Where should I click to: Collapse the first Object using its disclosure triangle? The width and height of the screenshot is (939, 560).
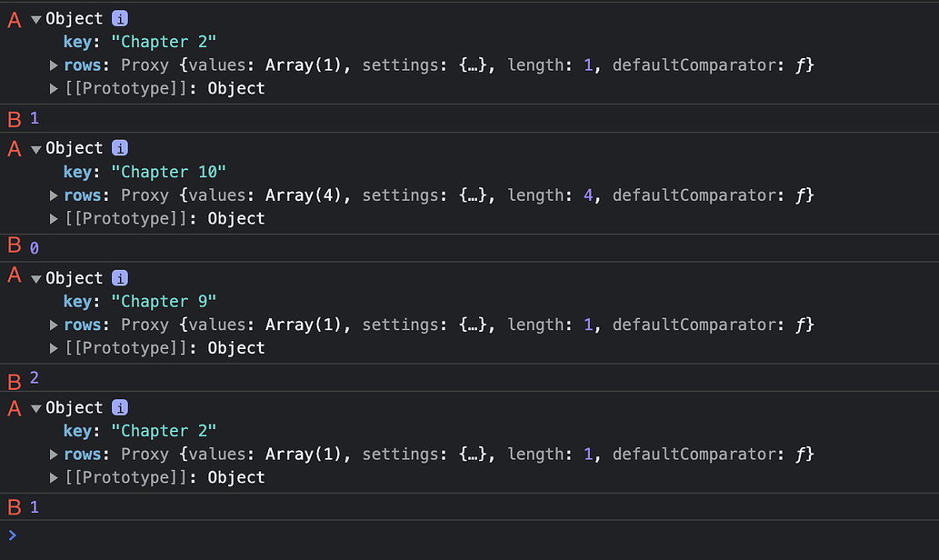36,18
